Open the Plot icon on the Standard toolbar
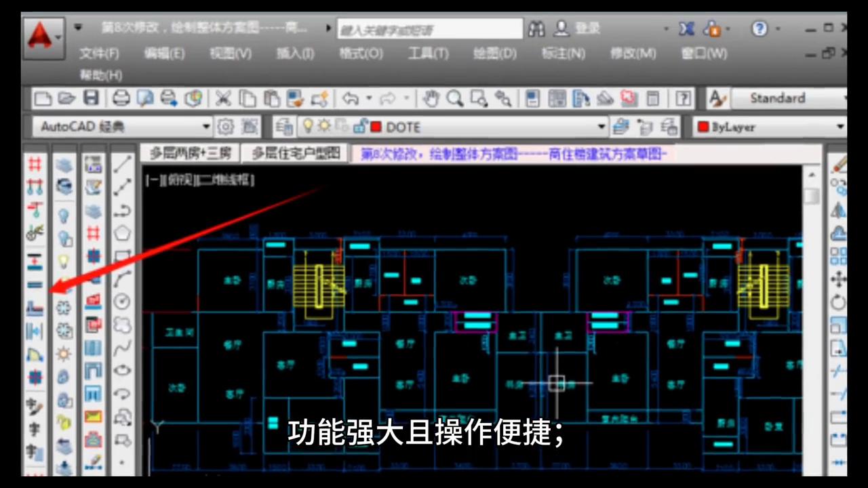The image size is (868, 488). click(121, 98)
